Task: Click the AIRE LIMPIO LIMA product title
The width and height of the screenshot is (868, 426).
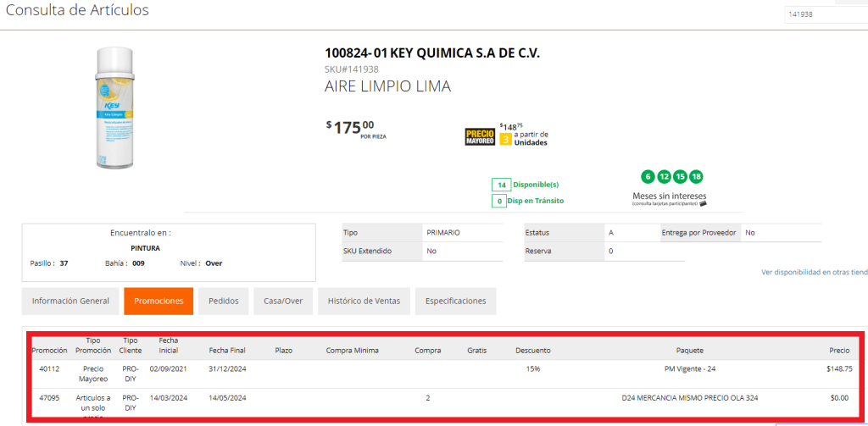Action: (x=387, y=86)
